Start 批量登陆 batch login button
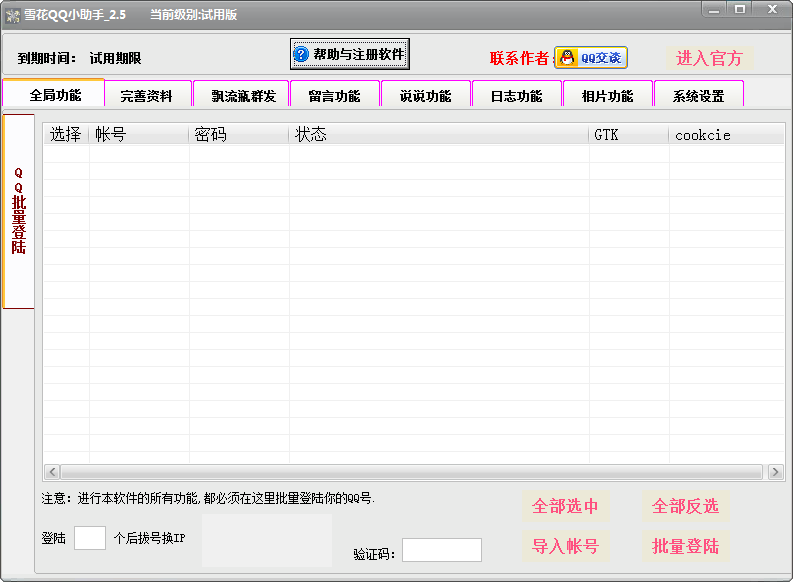Image resolution: width=793 pixels, height=582 pixels. coord(686,546)
